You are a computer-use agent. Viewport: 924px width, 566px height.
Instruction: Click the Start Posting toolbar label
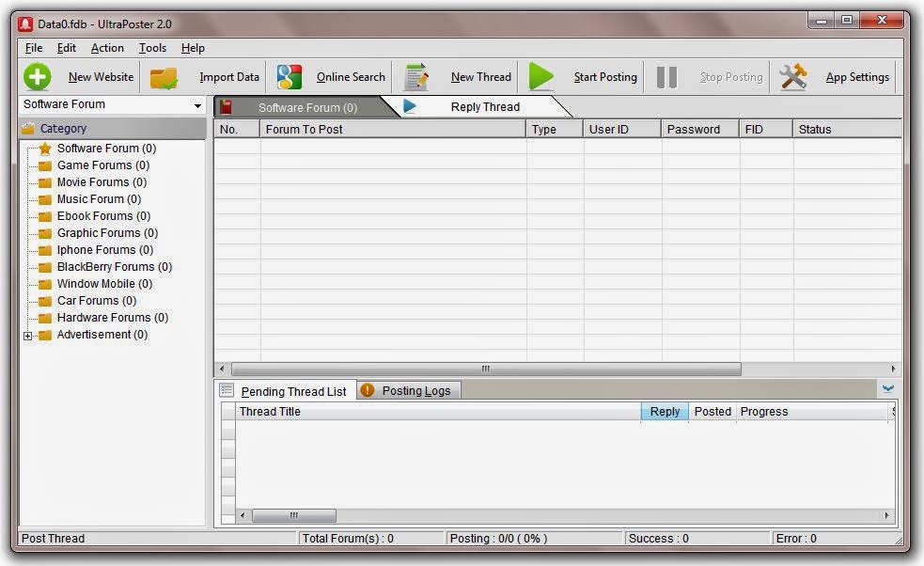(x=605, y=77)
